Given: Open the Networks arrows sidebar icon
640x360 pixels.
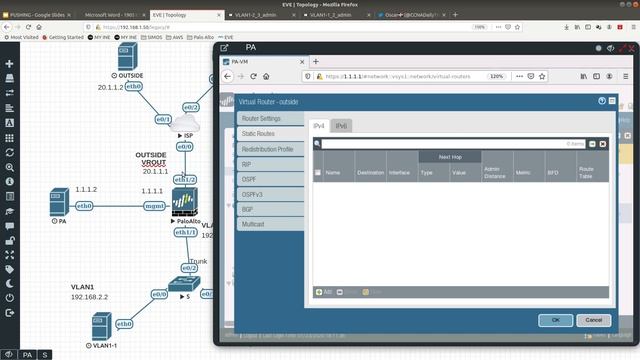Looking at the screenshot, I should click(9, 93).
